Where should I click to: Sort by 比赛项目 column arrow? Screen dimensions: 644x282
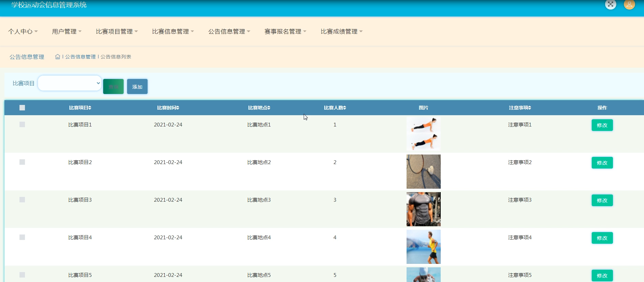(x=90, y=108)
